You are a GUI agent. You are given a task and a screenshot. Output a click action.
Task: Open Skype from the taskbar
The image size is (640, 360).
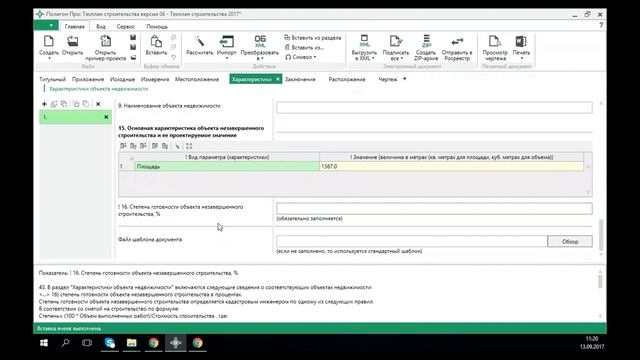pos(109,343)
